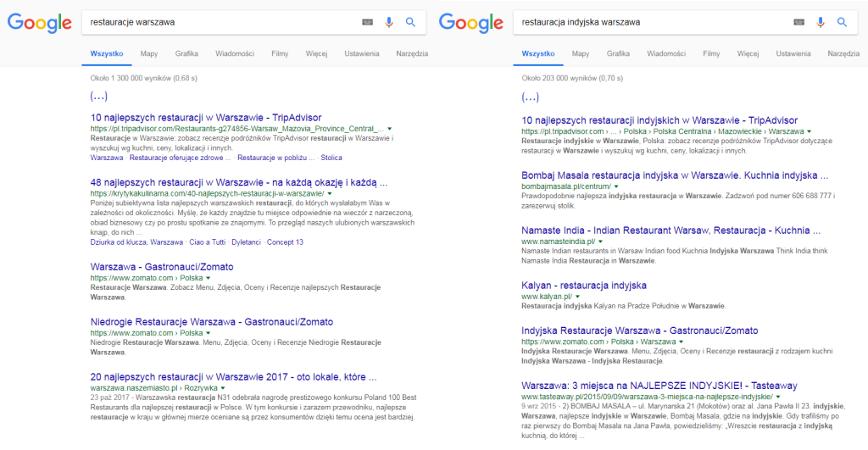Expand dropdown arrow next to warszawa.naszemiasto.pl URL

tap(223, 388)
